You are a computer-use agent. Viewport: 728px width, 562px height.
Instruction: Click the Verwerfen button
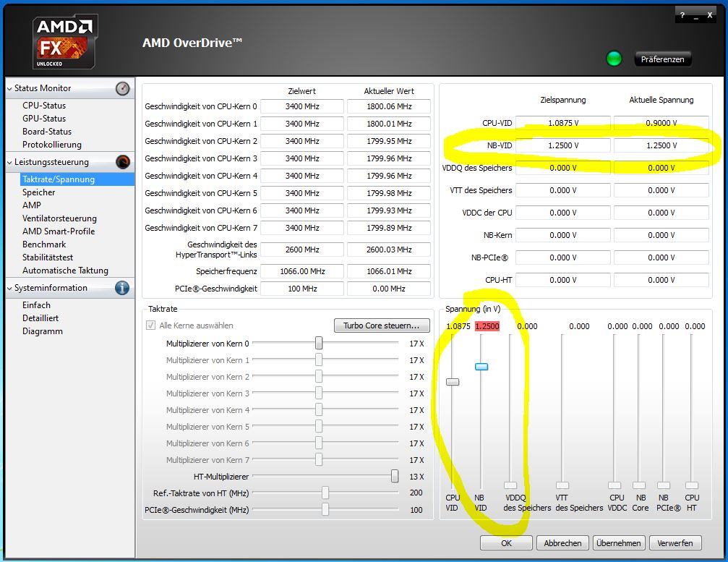(675, 543)
